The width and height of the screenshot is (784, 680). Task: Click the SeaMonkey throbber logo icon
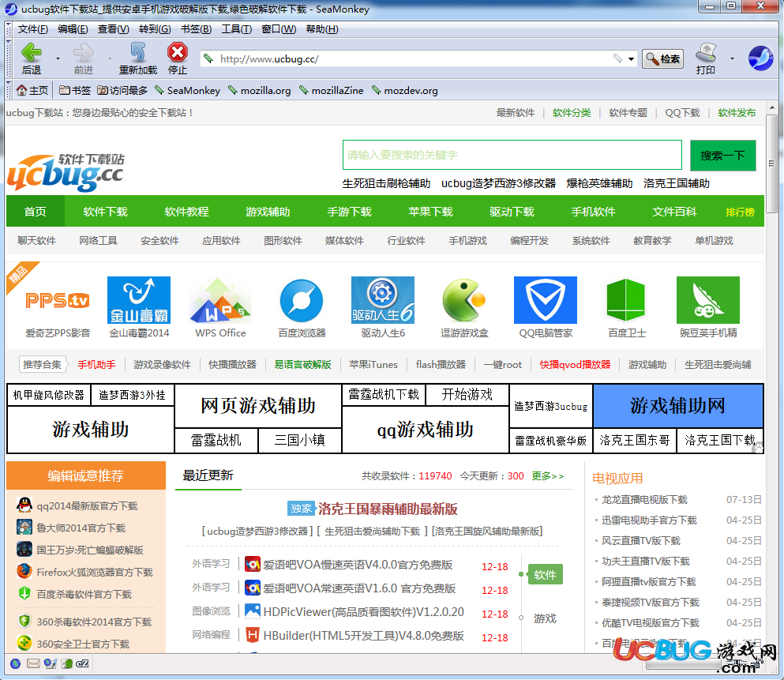760,58
